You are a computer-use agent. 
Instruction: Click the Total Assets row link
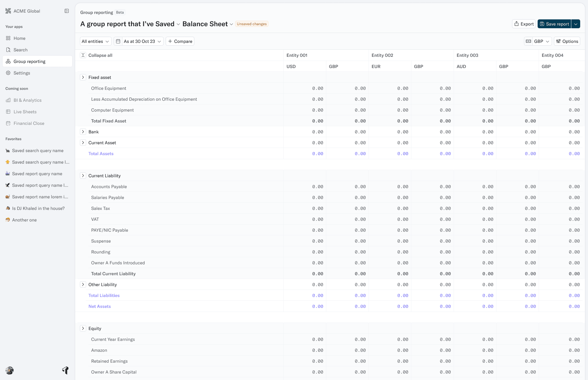pyautogui.click(x=101, y=154)
